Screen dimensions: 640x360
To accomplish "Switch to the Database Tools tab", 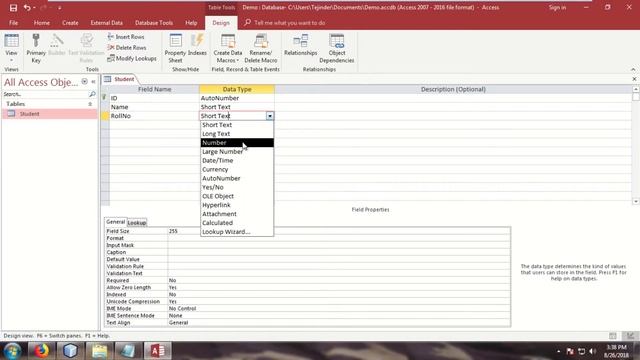I will tap(154, 23).
